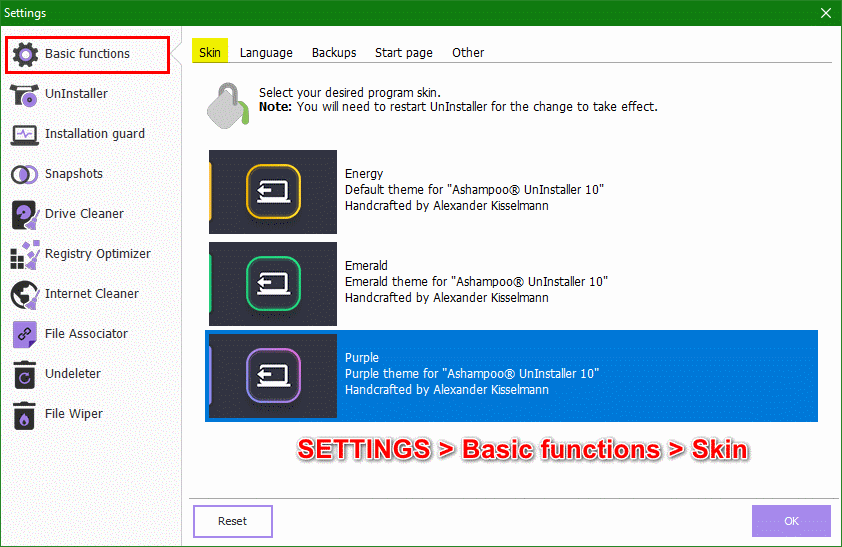The width and height of the screenshot is (842, 547).
Task: Click the "Energy" skin name text
Action: 364,173
